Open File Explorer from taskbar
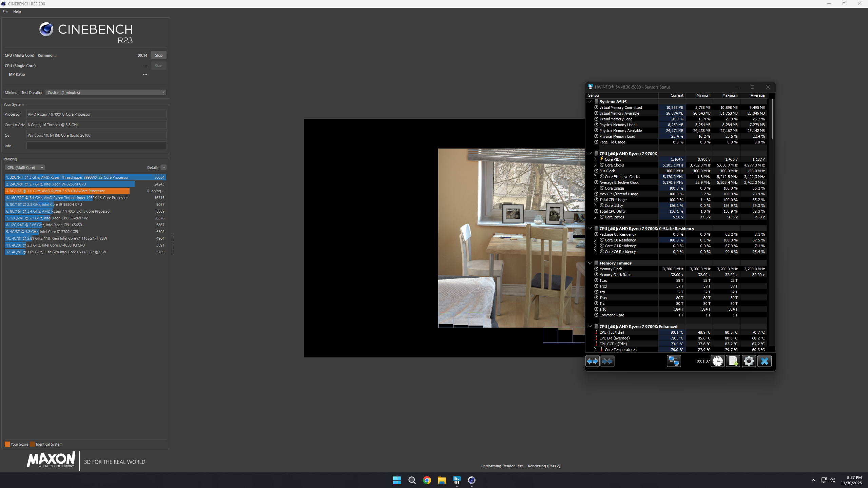 click(x=442, y=480)
